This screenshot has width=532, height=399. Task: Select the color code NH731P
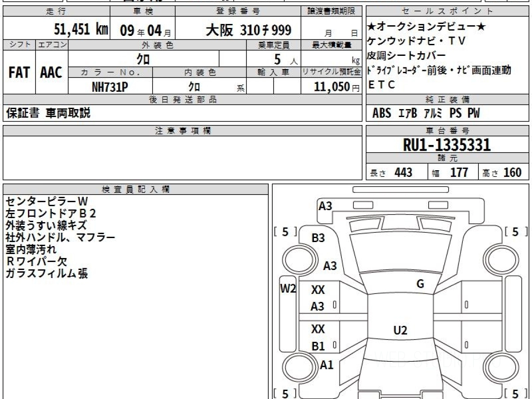tap(110, 87)
